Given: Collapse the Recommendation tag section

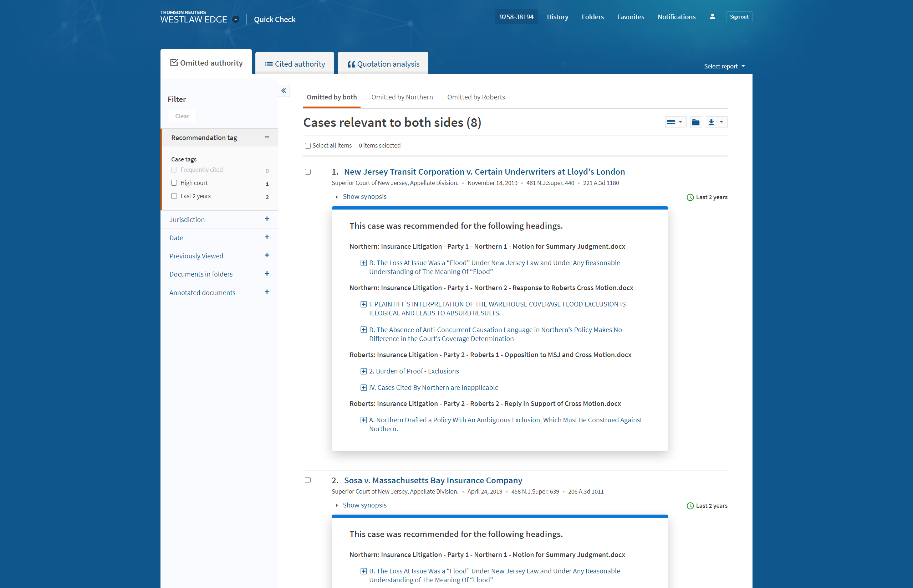Looking at the screenshot, I should tap(267, 137).
